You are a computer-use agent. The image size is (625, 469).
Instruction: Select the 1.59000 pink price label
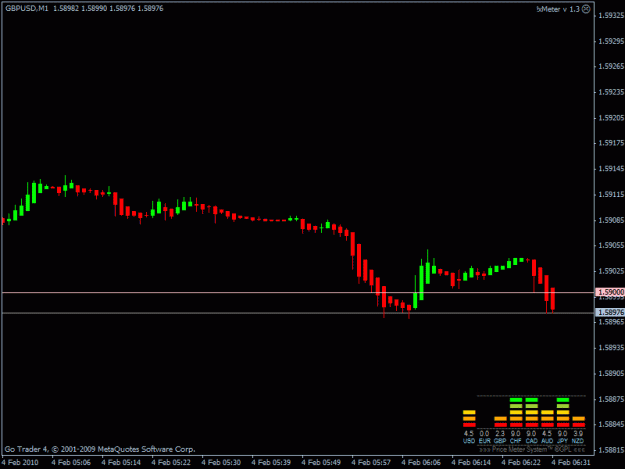(x=610, y=292)
